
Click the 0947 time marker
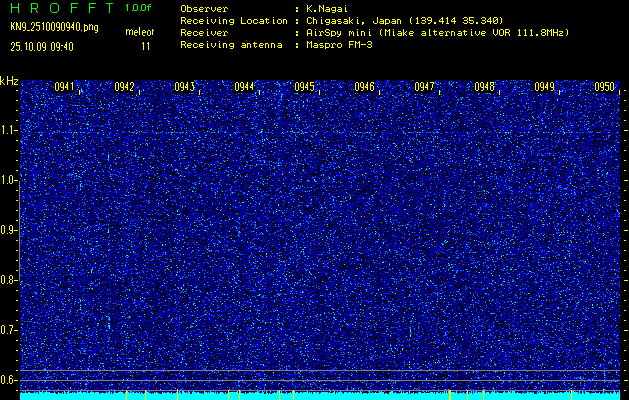coord(424,87)
